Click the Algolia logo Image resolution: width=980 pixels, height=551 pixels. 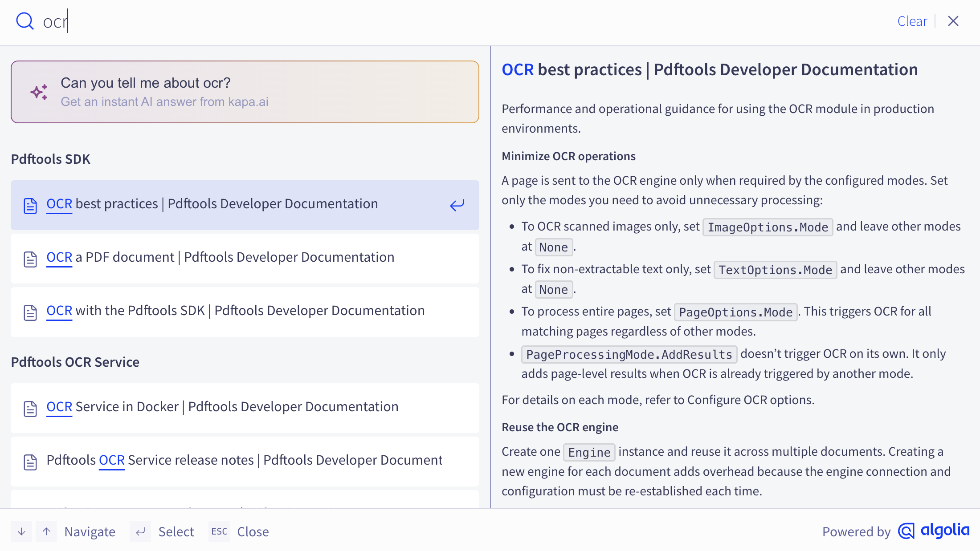(x=934, y=531)
